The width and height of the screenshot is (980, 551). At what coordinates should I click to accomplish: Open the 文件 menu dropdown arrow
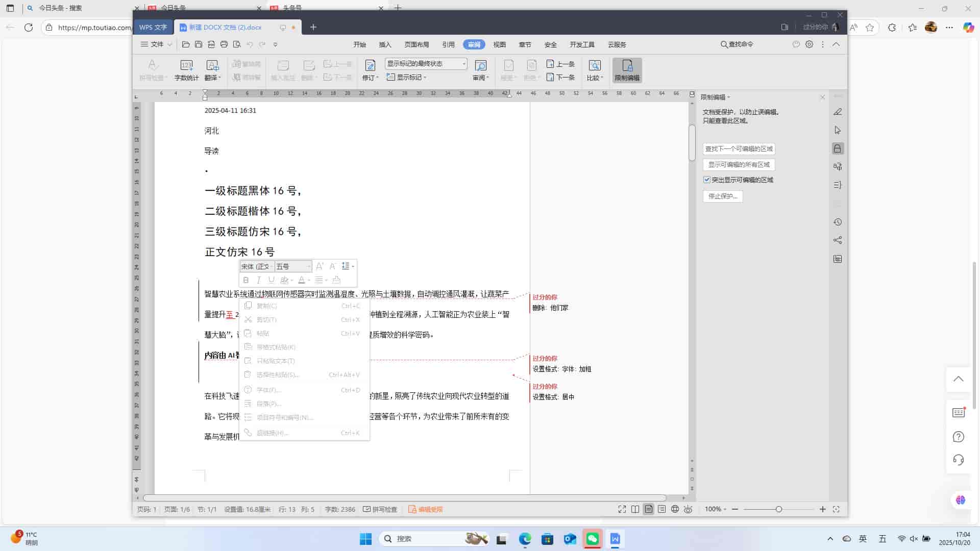(169, 44)
